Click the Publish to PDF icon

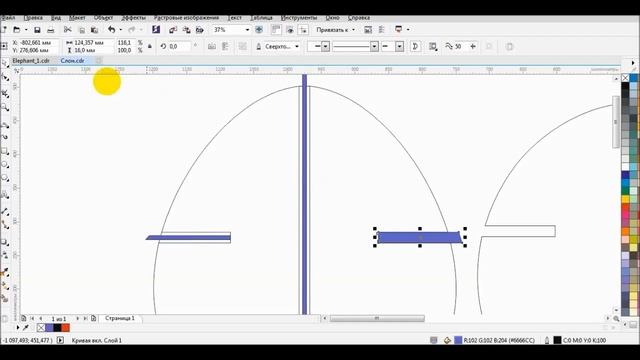point(200,30)
